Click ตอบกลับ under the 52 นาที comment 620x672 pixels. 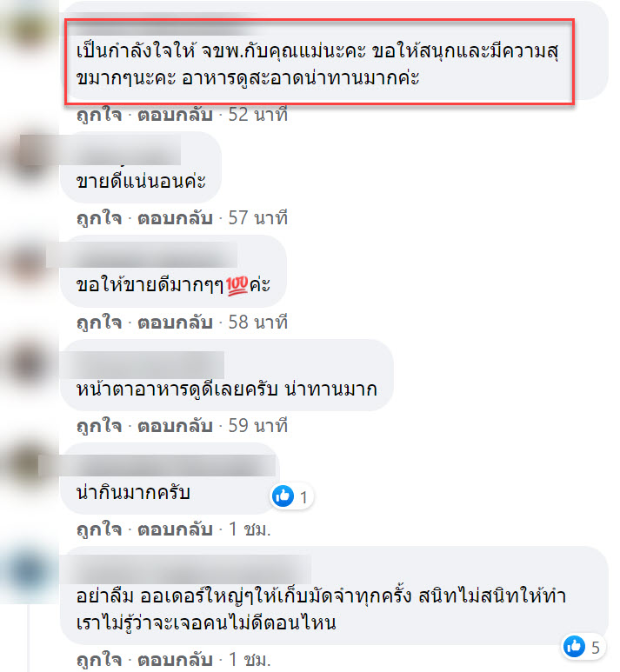[x=175, y=115]
